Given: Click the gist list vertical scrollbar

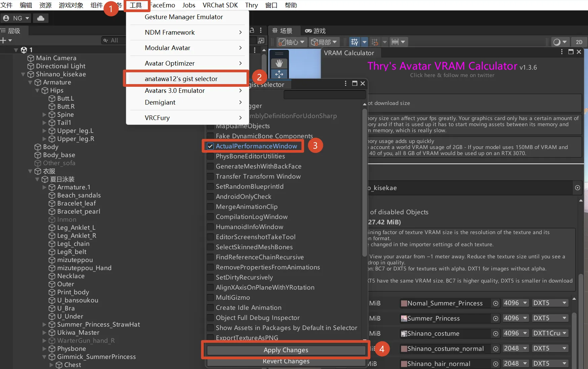Looking at the screenshot, I should pyautogui.click(x=364, y=183).
